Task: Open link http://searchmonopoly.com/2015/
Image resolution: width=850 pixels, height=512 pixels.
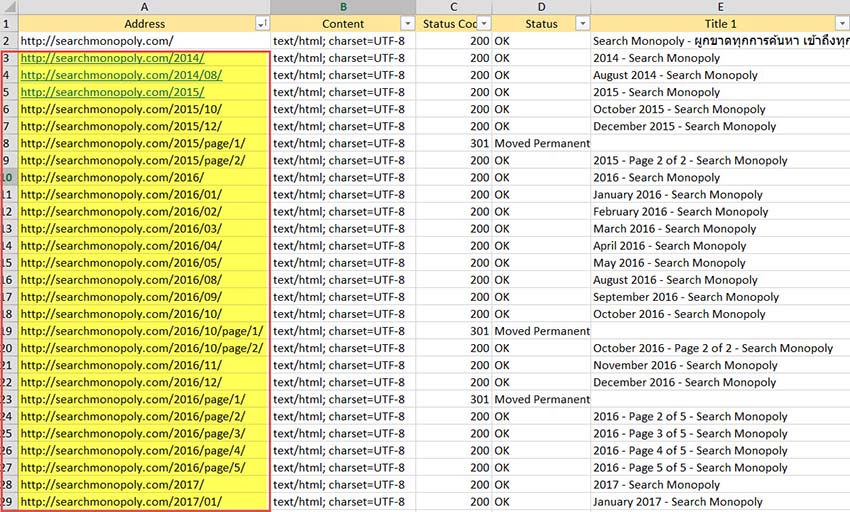Action: (112, 92)
